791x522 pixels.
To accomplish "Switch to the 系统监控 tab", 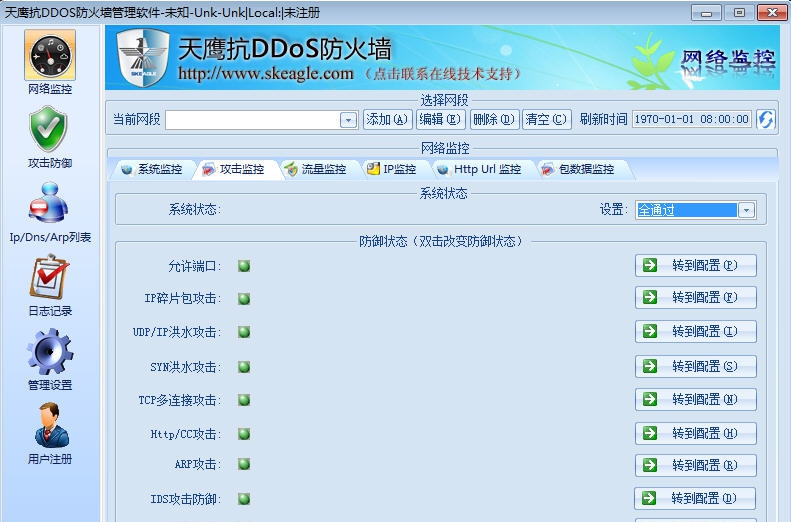I will [x=152, y=169].
